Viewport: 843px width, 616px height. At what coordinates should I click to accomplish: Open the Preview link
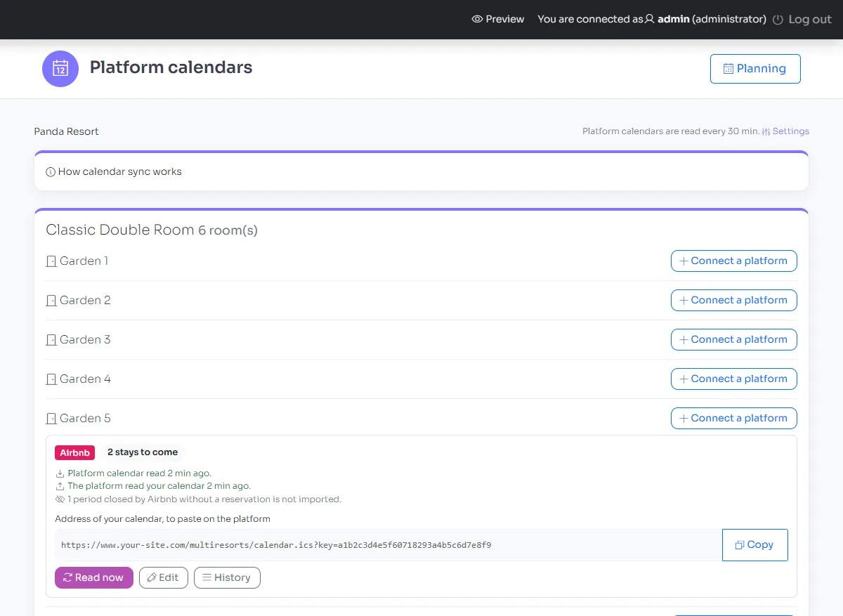pyautogui.click(x=498, y=19)
